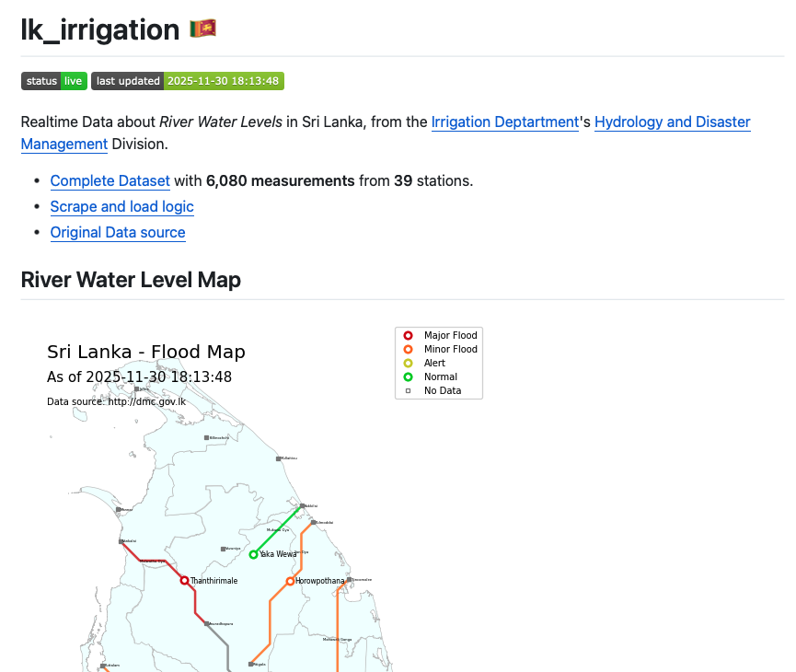Select the Yaka Wewa normal station marker
The height and width of the screenshot is (672, 796).
pyautogui.click(x=253, y=555)
